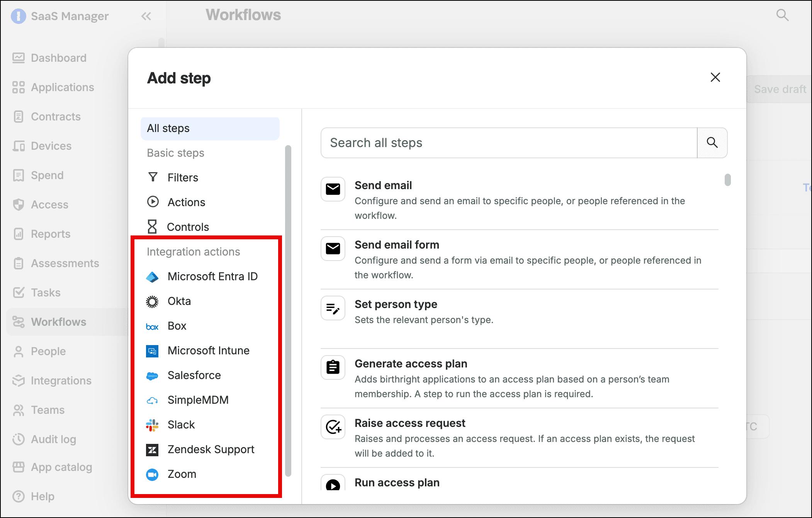The height and width of the screenshot is (518, 812).
Task: Select the All steps category
Action: tap(210, 129)
